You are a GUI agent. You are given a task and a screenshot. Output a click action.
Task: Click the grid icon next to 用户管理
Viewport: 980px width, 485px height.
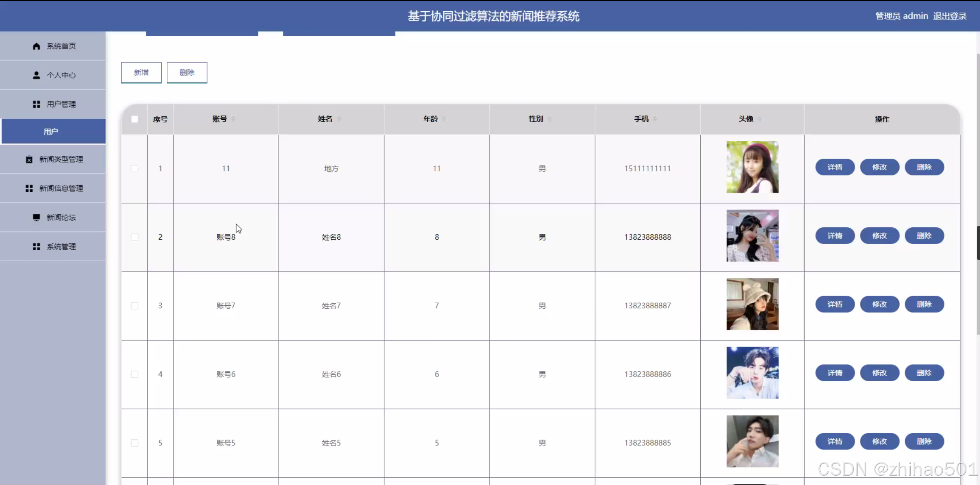click(x=36, y=104)
